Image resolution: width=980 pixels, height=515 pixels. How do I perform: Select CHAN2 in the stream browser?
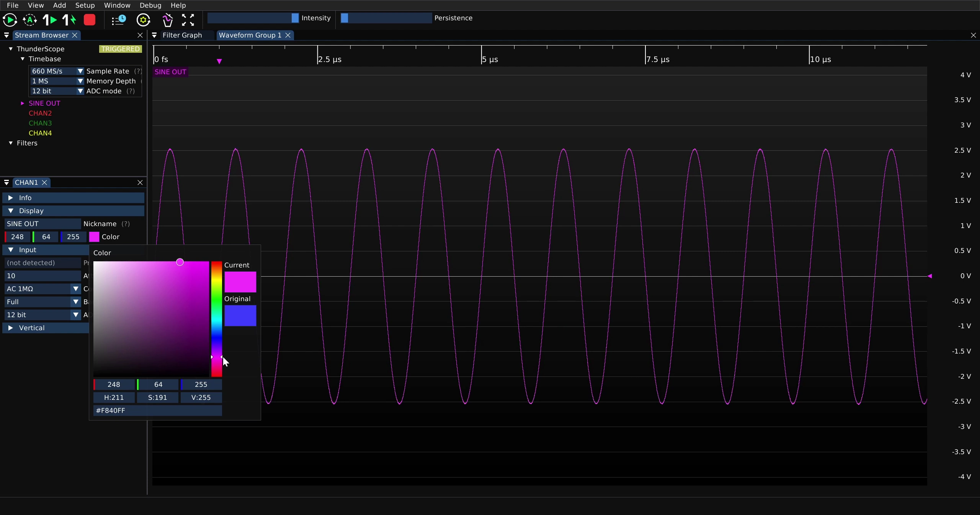(40, 113)
